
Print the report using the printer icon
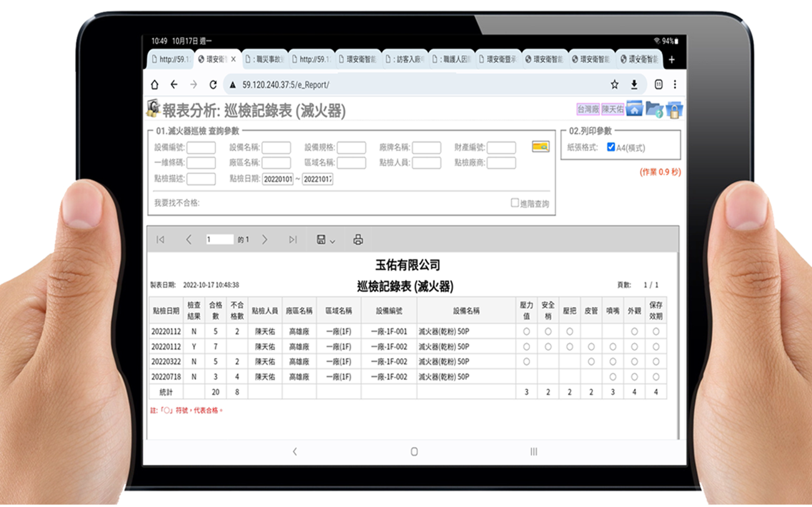click(358, 239)
